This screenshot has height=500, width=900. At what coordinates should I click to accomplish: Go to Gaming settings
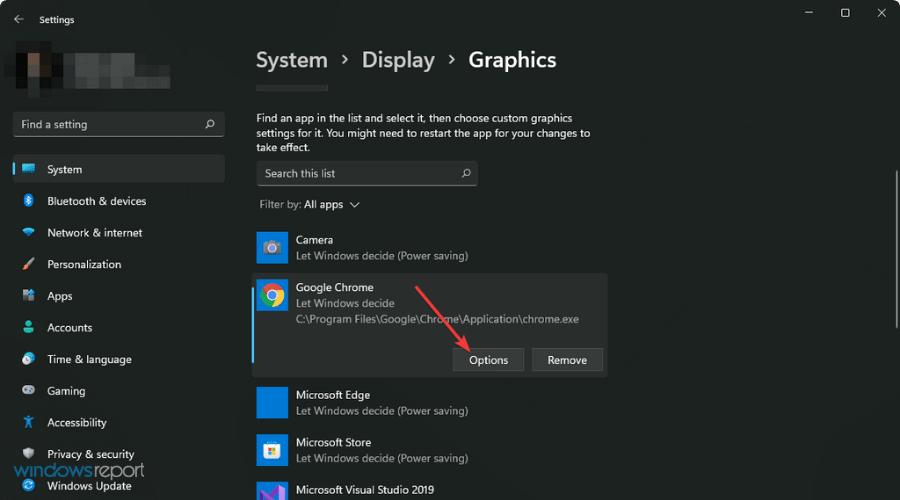coord(119,390)
